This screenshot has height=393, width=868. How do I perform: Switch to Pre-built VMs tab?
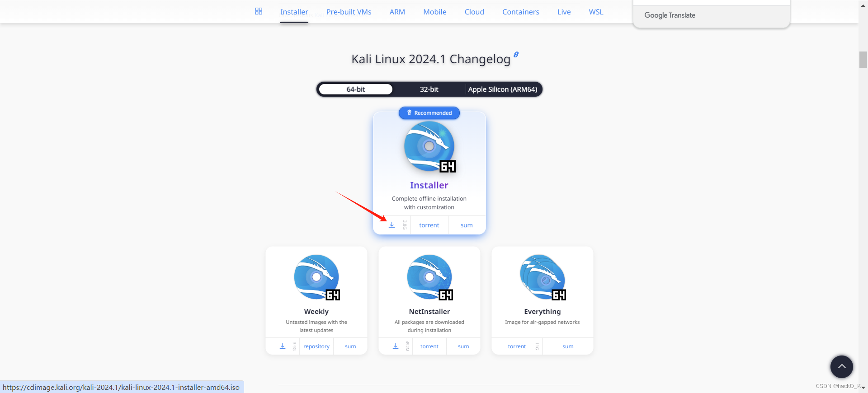pos(349,12)
